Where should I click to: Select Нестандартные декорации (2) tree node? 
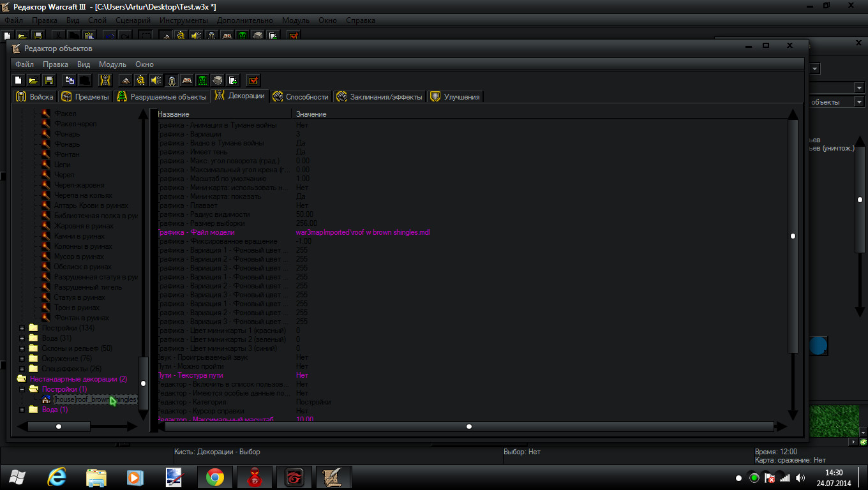(x=79, y=379)
